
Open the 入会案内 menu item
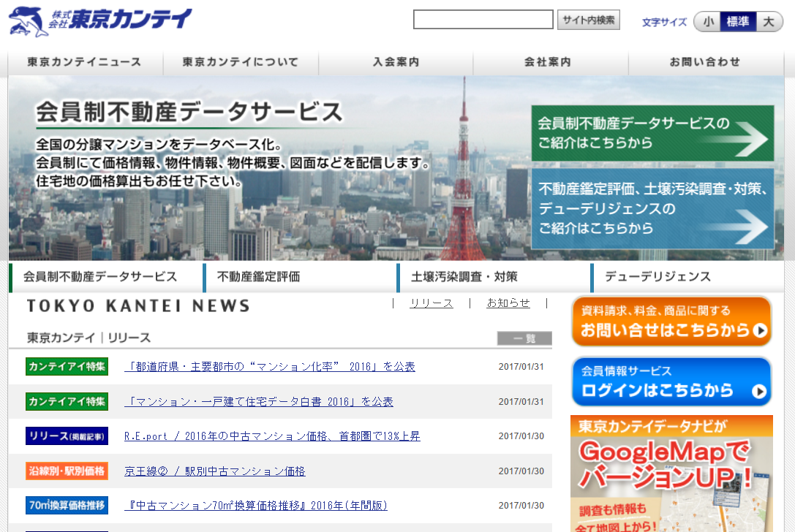396,62
